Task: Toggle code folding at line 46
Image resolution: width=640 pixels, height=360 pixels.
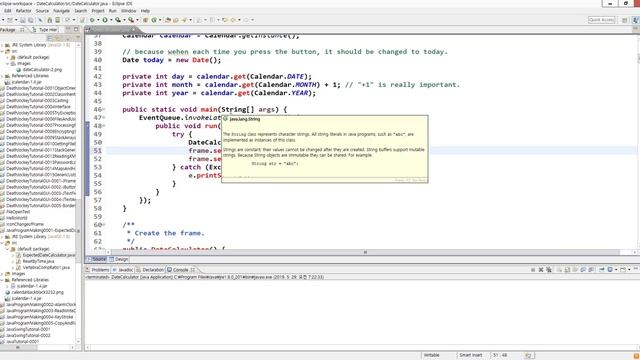Action: click(x=104, y=109)
